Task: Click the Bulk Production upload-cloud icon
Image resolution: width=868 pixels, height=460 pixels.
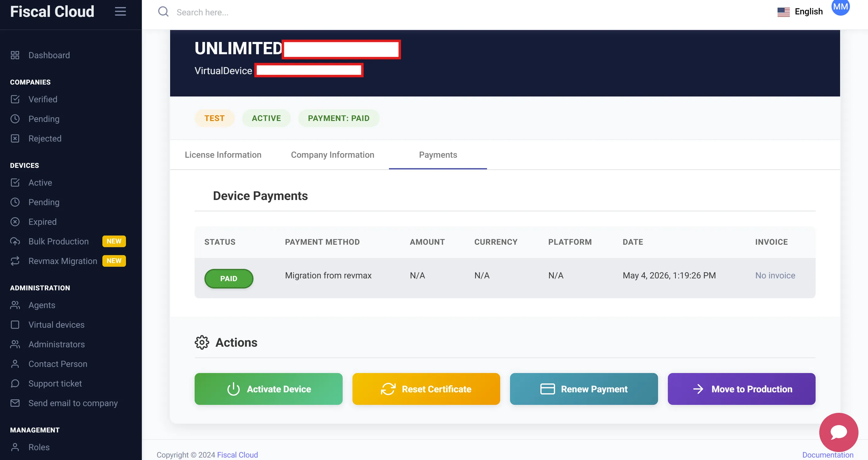Action: 15,241
